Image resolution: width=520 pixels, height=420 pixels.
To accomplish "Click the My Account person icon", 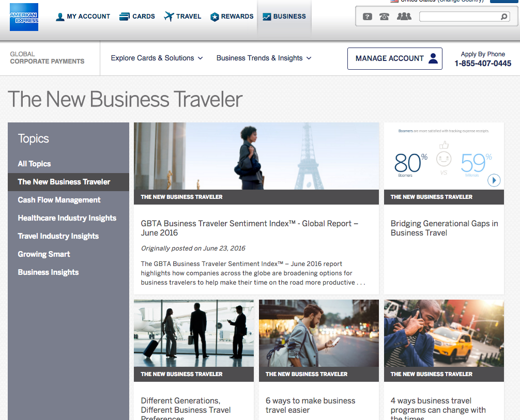I will tap(60, 17).
